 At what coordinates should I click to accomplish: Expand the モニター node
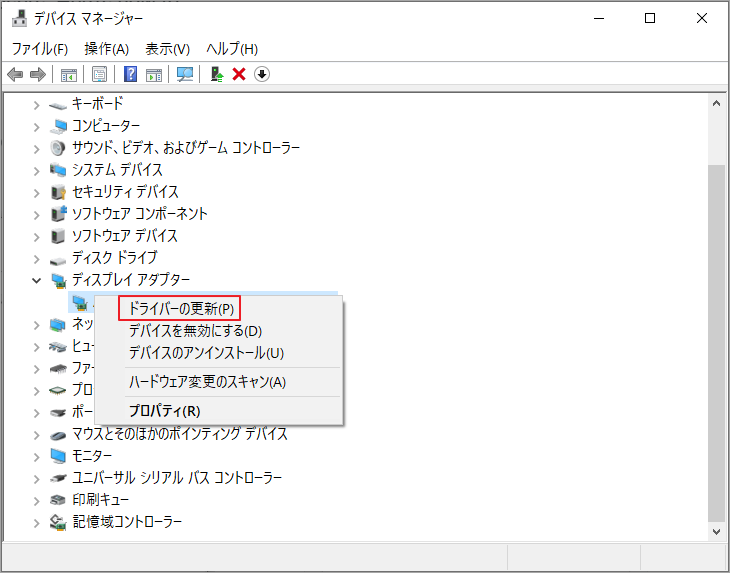coord(36,457)
